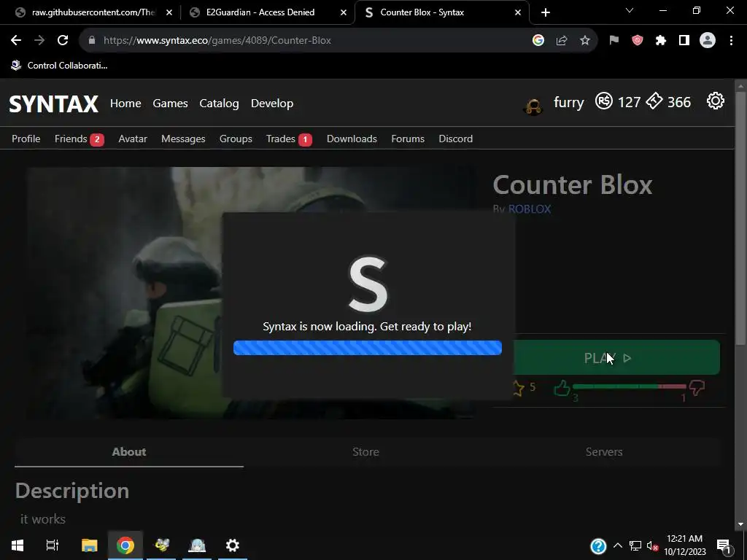The width and height of the screenshot is (747, 560).
Task: Close the E2Guardian tab
Action: pyautogui.click(x=344, y=12)
